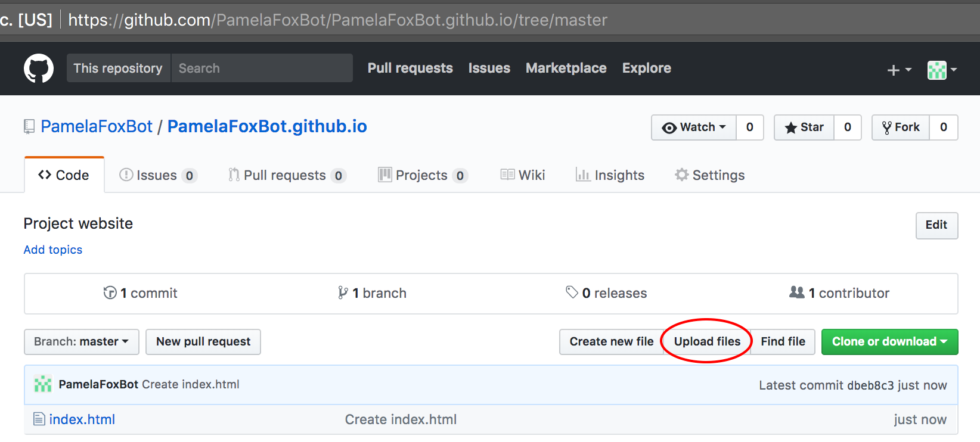Open Explore in the top navigation

coord(647,69)
